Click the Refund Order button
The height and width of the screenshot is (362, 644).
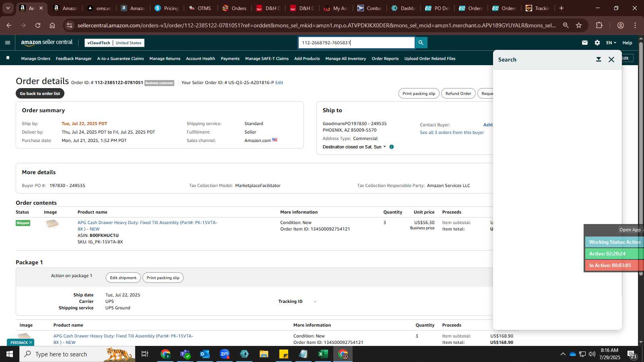458,93
